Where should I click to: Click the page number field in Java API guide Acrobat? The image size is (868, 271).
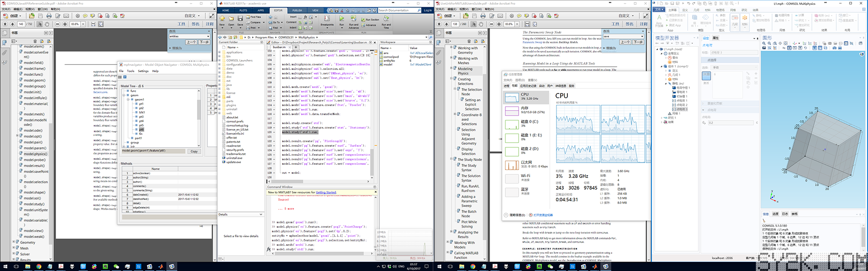pyautogui.click(x=21, y=24)
